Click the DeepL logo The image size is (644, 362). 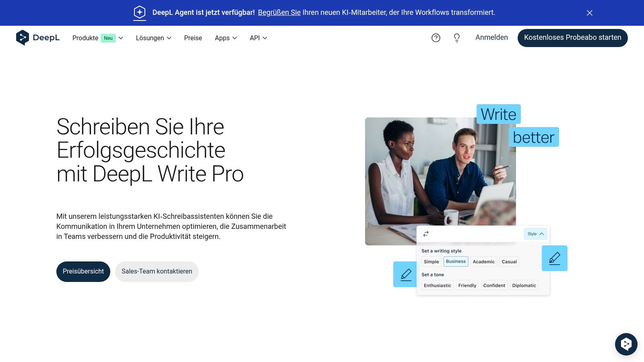(x=37, y=37)
